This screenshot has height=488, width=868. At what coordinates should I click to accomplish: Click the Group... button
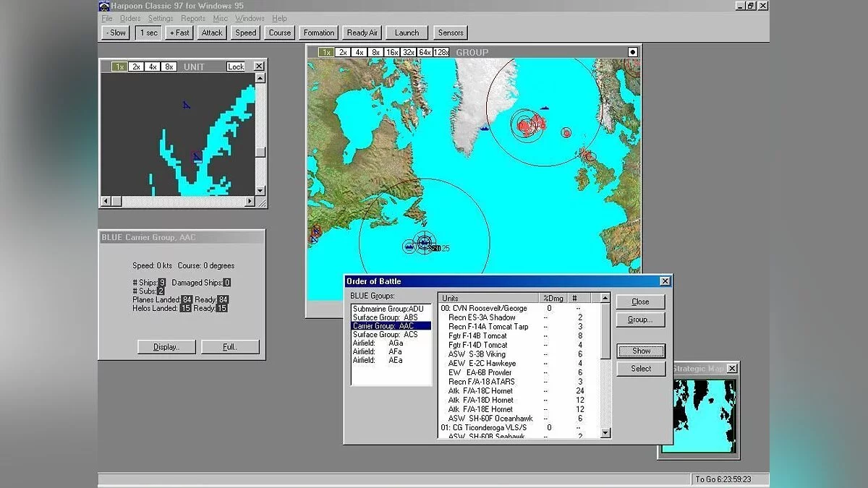[640, 320]
